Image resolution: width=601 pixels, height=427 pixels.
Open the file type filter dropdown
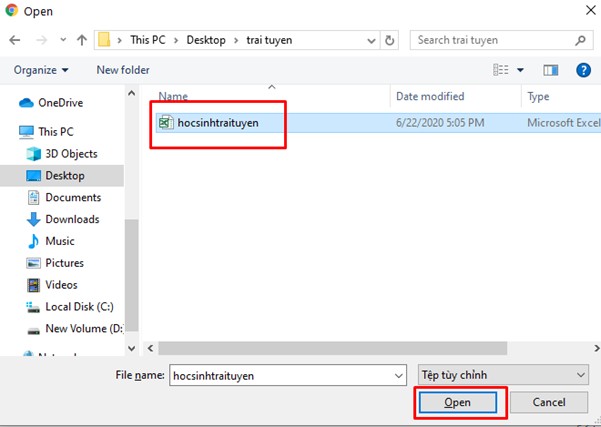500,373
